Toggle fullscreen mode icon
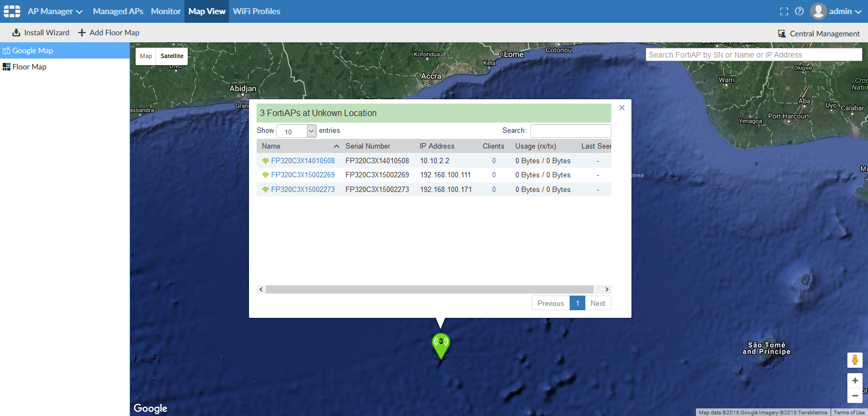Viewport: 868px width, 416px height. click(784, 11)
